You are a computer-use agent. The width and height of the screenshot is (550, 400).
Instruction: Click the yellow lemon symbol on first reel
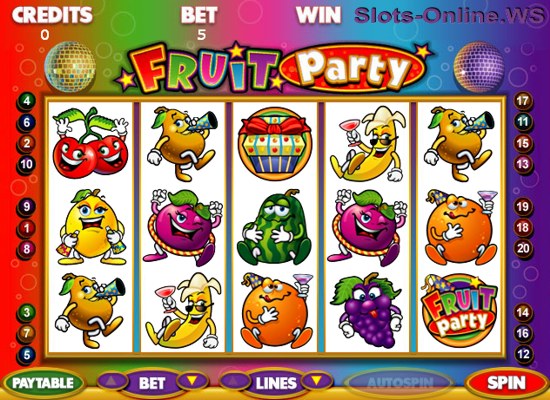[x=91, y=227]
